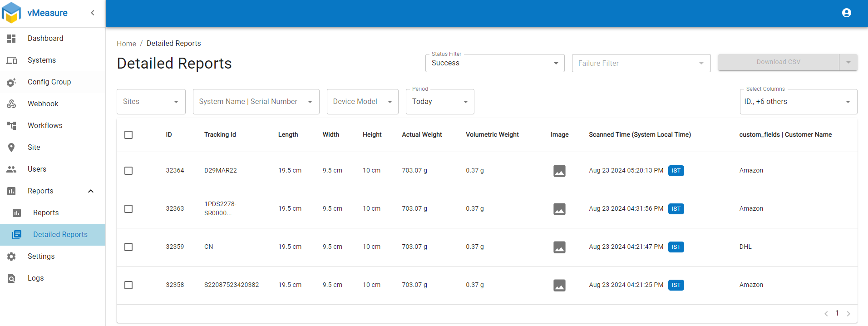Viewport: 868px width, 326px height.
Task: Check the row for ID 32363
Action: tap(128, 209)
